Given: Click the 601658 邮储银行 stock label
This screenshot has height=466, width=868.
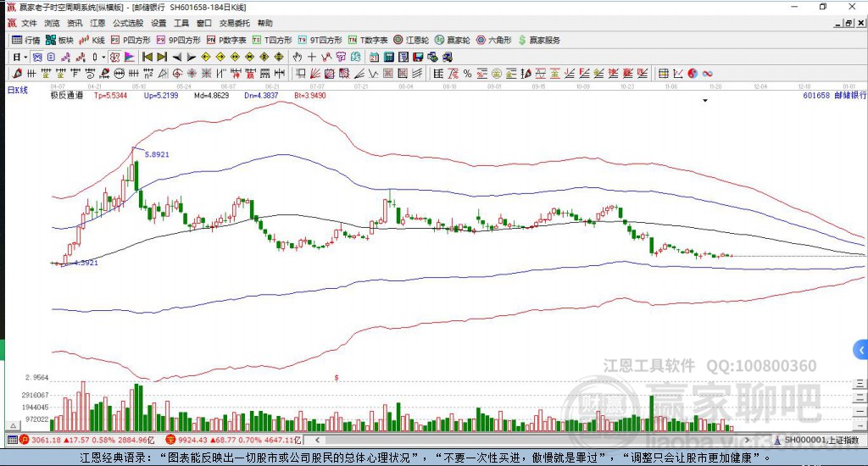Looking at the screenshot, I should coord(835,95).
